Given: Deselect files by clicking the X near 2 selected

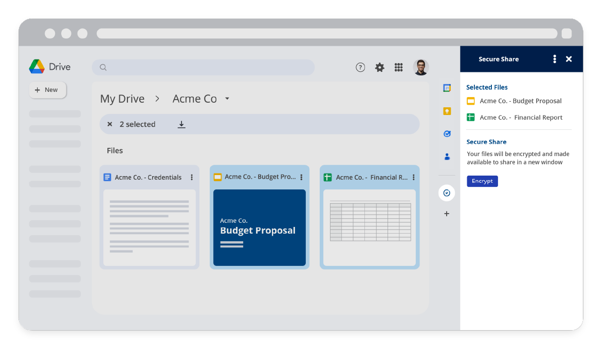Looking at the screenshot, I should click(x=109, y=124).
